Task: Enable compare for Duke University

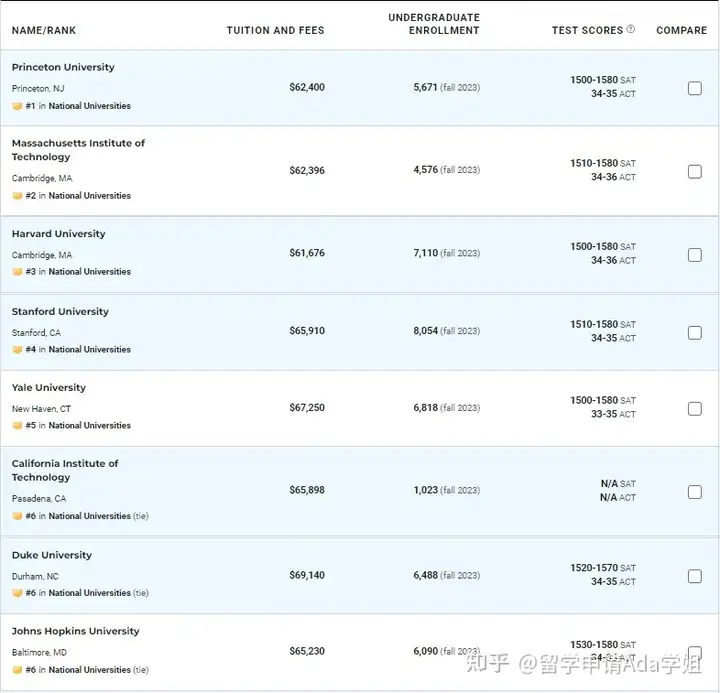Action: click(x=694, y=576)
